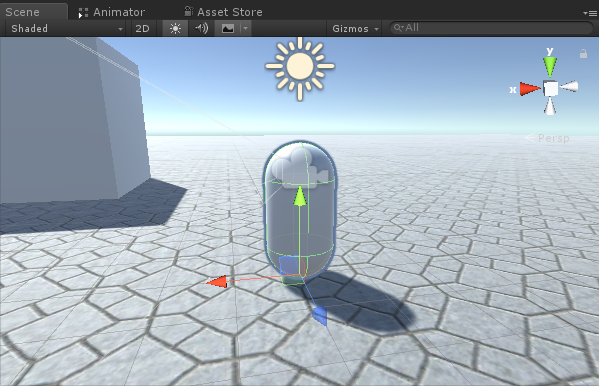Click the center cube of orientation gizmo

[x=550, y=88]
